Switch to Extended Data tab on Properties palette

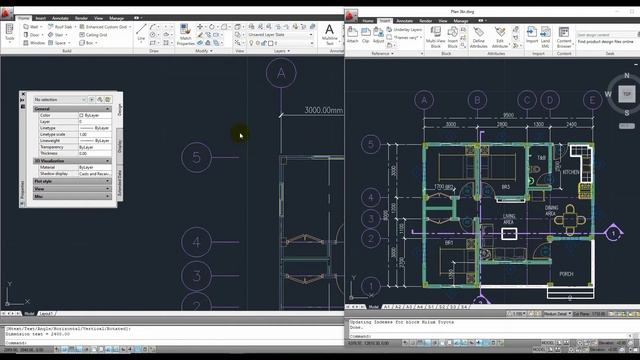(x=120, y=182)
